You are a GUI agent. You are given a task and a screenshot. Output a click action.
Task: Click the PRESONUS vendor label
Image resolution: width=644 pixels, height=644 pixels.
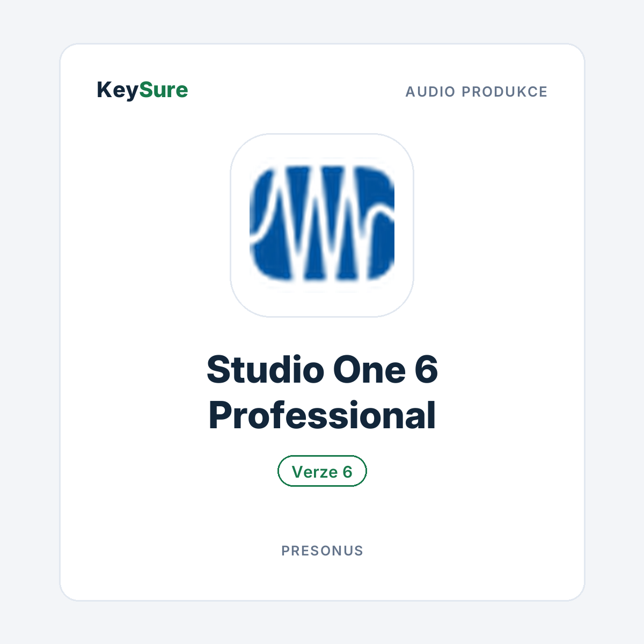[x=322, y=551]
